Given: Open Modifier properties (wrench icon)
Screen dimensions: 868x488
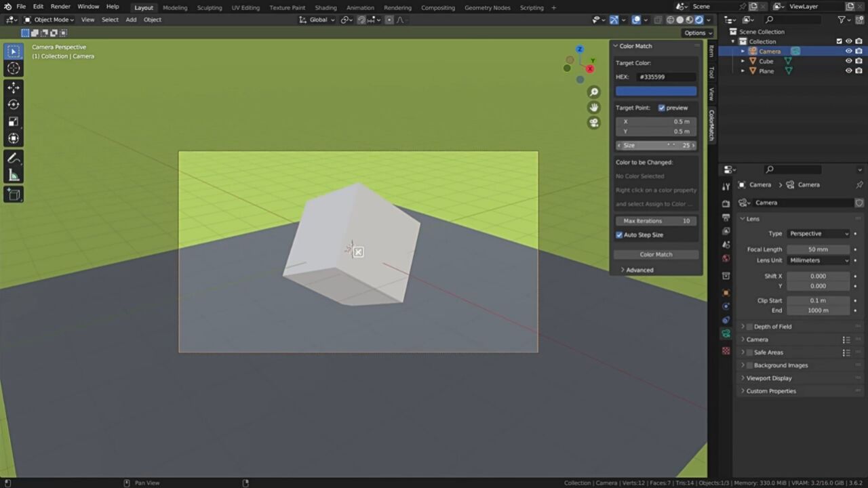Looking at the screenshot, I should 726,307.
